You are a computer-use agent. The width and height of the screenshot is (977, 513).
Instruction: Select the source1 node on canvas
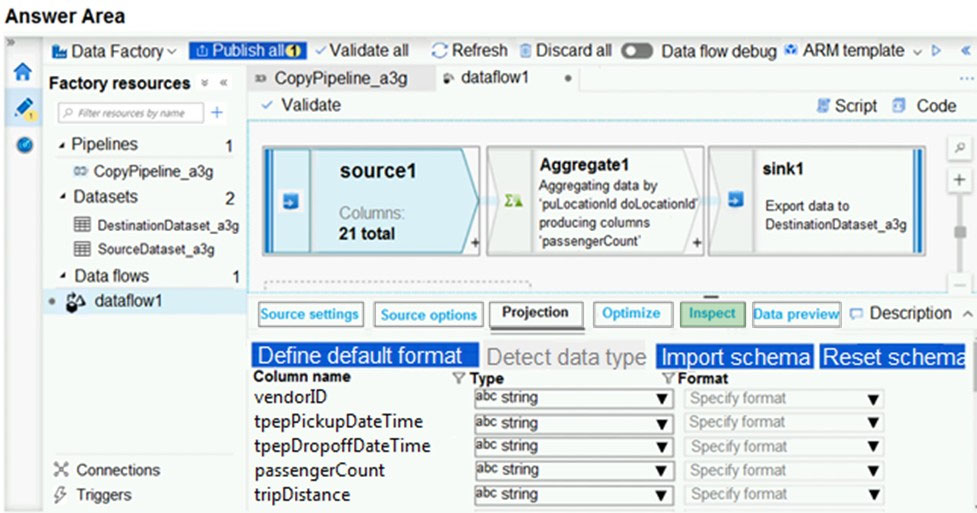(x=373, y=201)
